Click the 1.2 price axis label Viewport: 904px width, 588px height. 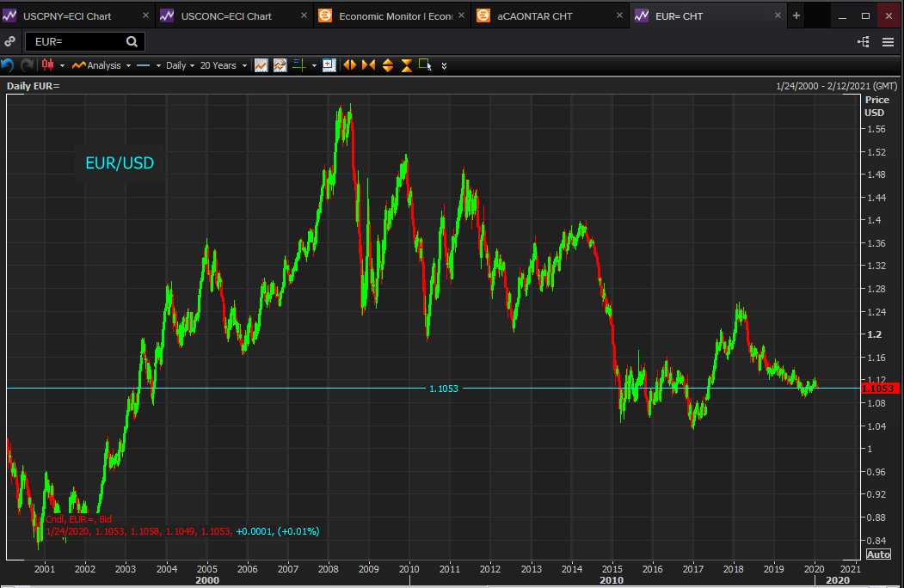click(874, 334)
